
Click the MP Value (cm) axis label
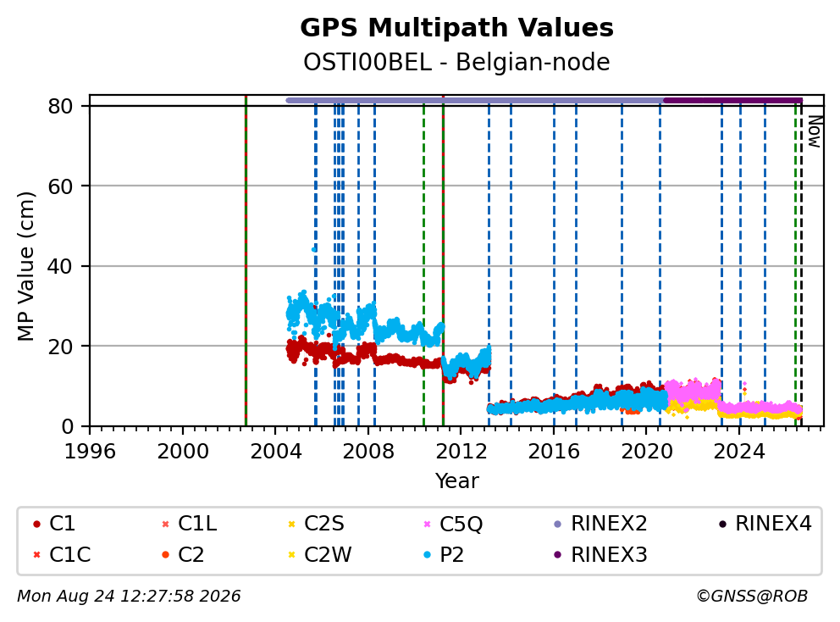point(25,266)
